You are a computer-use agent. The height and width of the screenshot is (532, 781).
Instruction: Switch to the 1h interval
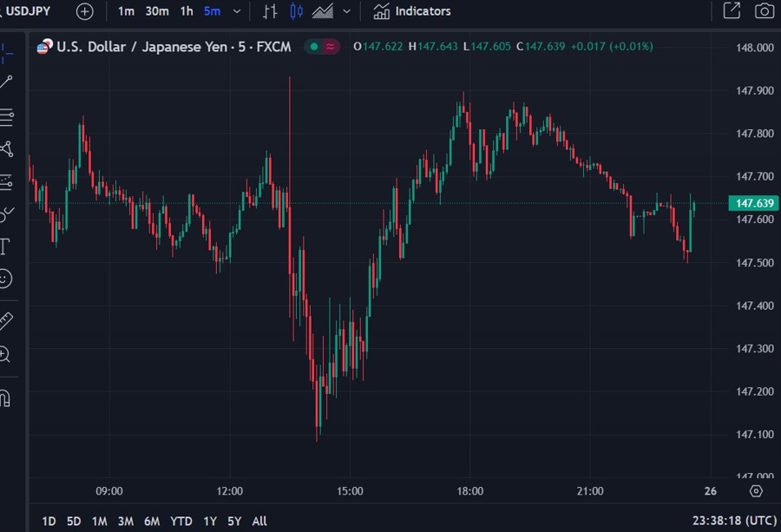pos(187,11)
